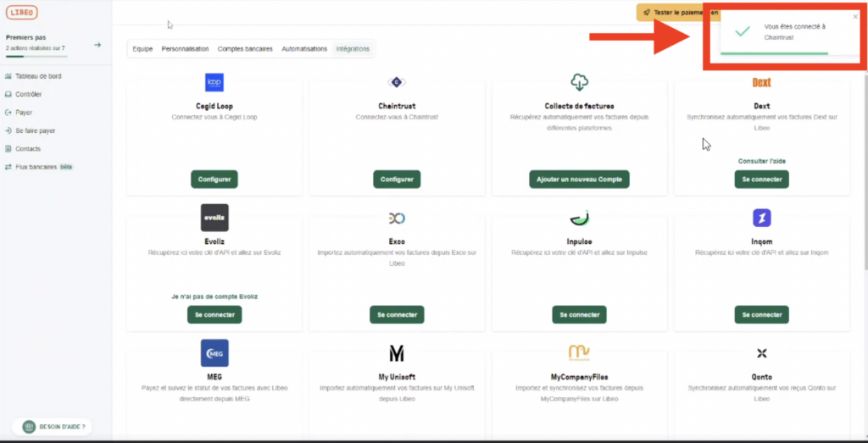The width and height of the screenshot is (868, 443).
Task: Click the Evoliz logo
Action: click(214, 218)
